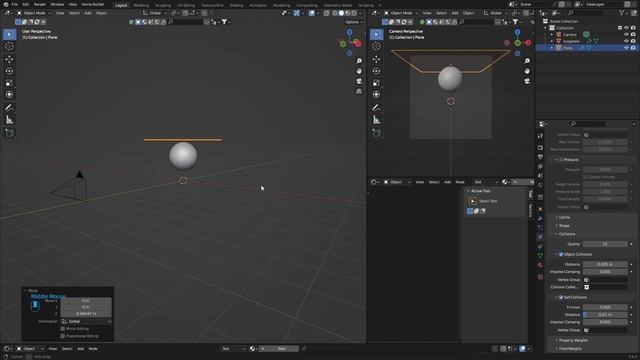Viewport: 640px width, 360px height.
Task: Hide the Icosphere object in viewport
Action: point(626,41)
